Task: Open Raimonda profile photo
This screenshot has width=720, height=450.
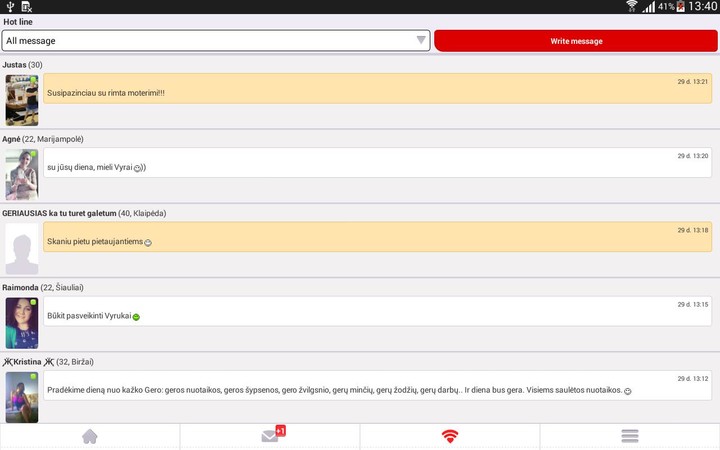Action: pos(22,323)
